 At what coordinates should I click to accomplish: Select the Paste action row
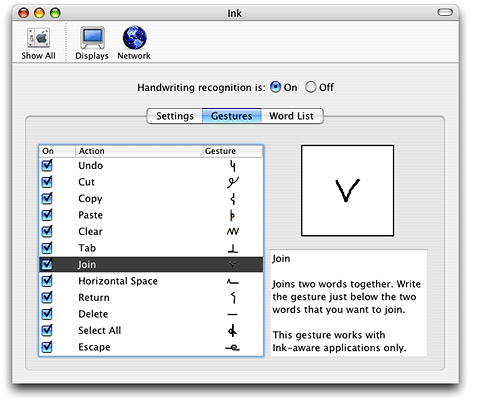click(151, 215)
